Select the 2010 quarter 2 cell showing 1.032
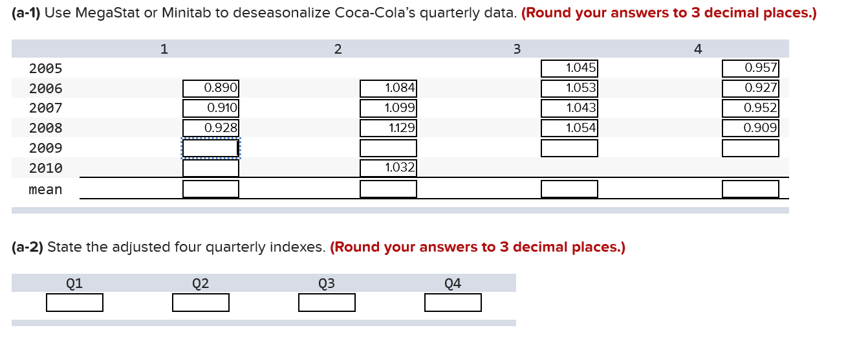Viewport: 868px width, 343px height. (x=388, y=168)
